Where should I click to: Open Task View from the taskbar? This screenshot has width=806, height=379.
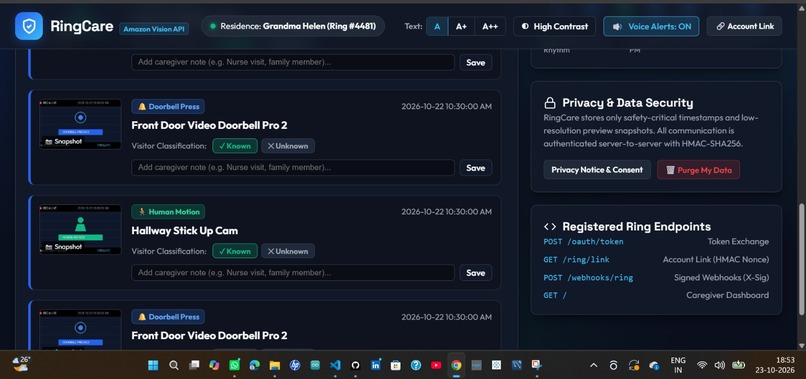[194, 365]
